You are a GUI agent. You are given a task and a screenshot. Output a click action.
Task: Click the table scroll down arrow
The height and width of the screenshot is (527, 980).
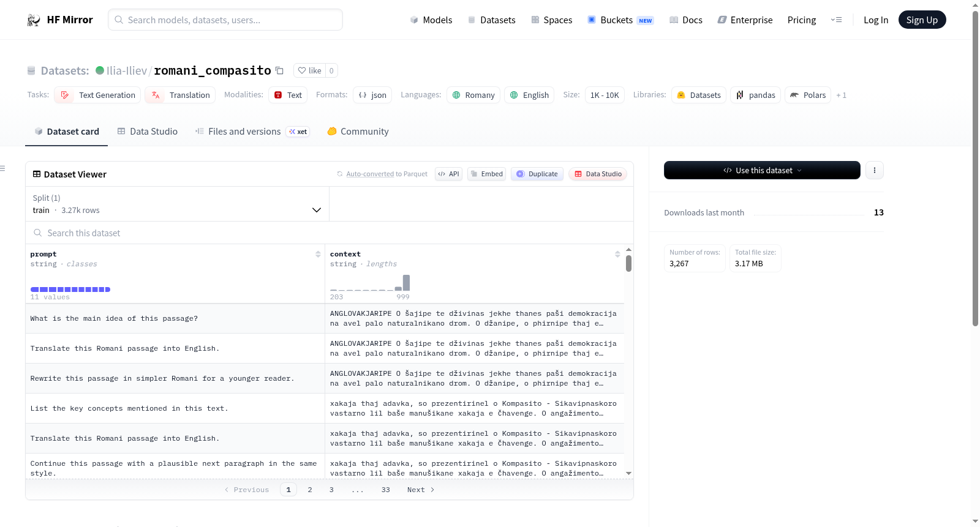pos(628,473)
